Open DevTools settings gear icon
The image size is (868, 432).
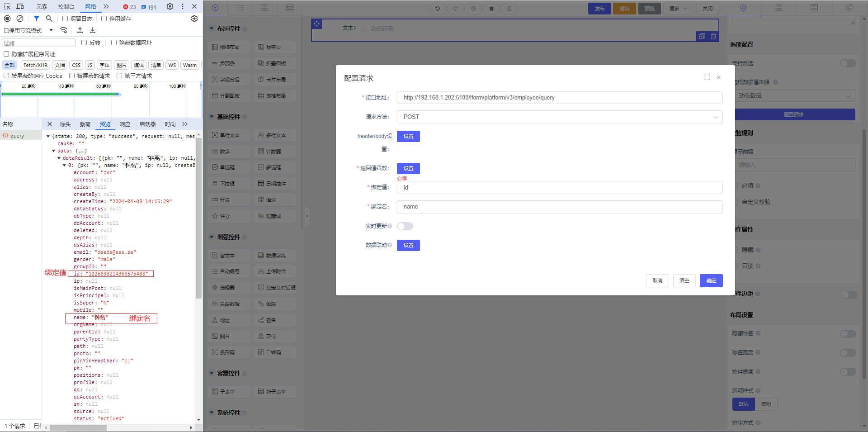pyautogui.click(x=170, y=6)
